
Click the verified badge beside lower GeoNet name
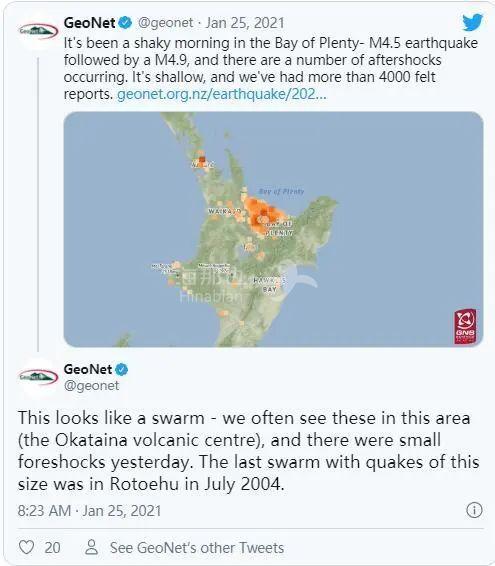click(x=121, y=369)
